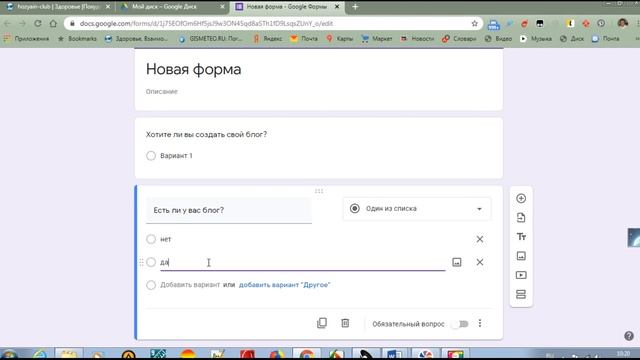640x360 pixels.
Task: Add a section from the side toolbar
Action: click(x=521, y=294)
